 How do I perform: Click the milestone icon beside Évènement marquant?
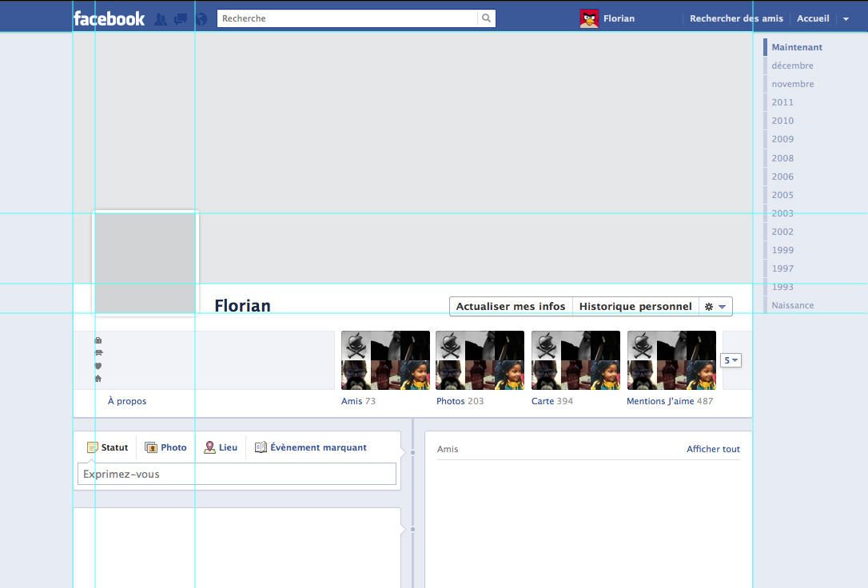[261, 447]
